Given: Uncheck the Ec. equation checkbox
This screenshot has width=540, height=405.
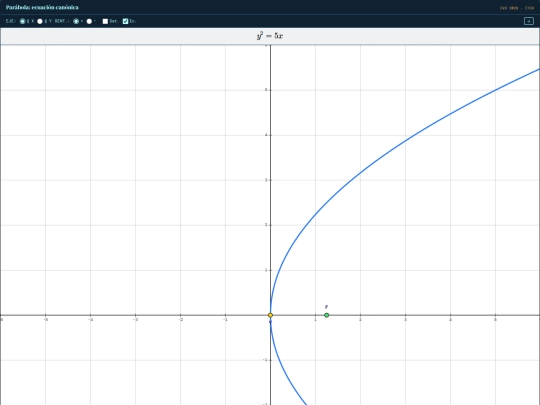Looking at the screenshot, I should click(x=125, y=21).
